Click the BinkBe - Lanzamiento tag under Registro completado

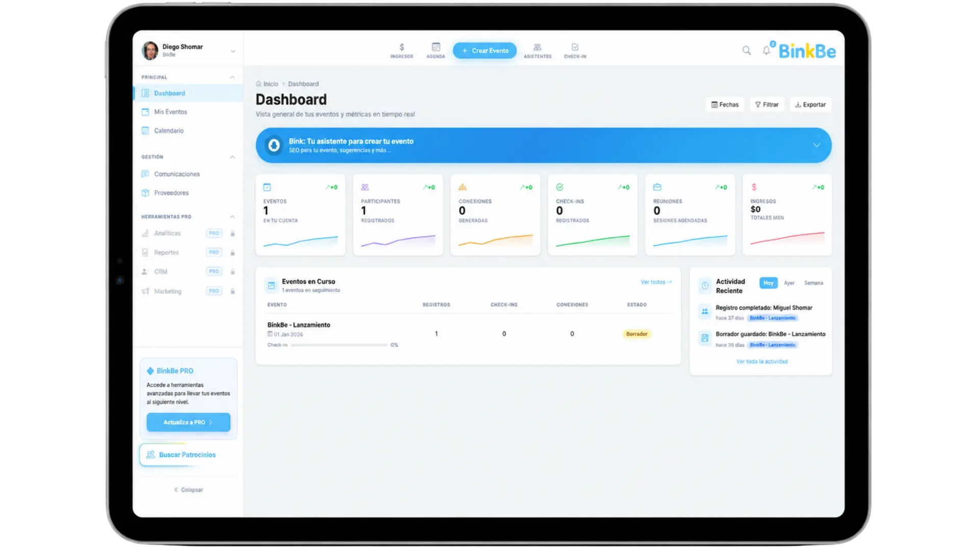(x=772, y=318)
